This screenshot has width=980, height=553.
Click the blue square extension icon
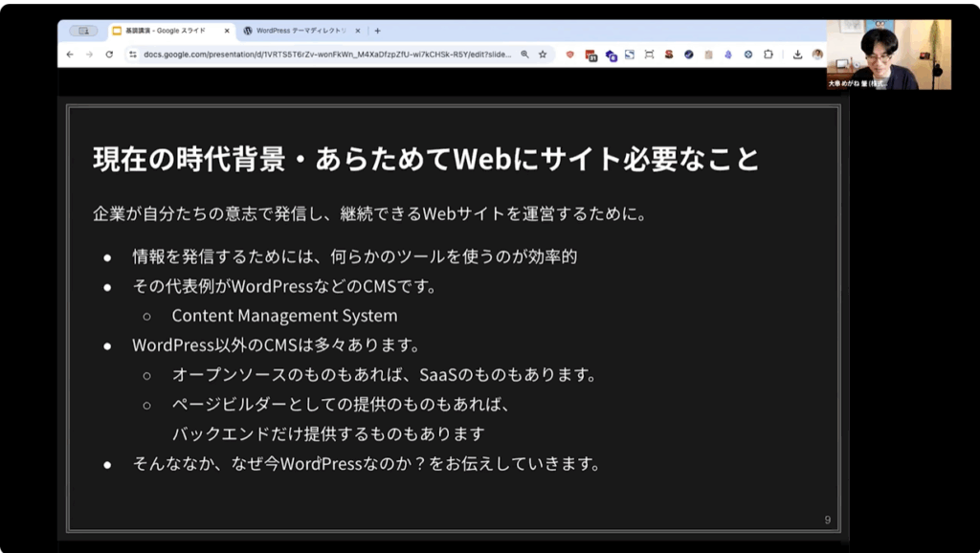point(630,55)
